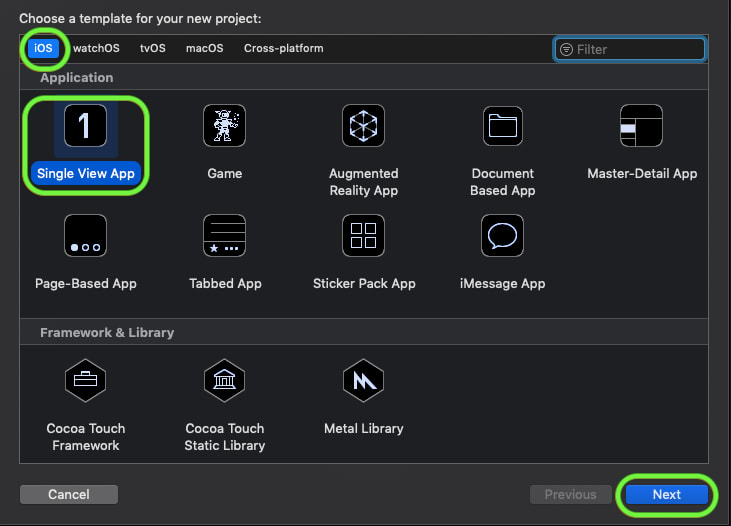Click the Page-Based App label
The width and height of the screenshot is (731, 526).
(x=86, y=284)
